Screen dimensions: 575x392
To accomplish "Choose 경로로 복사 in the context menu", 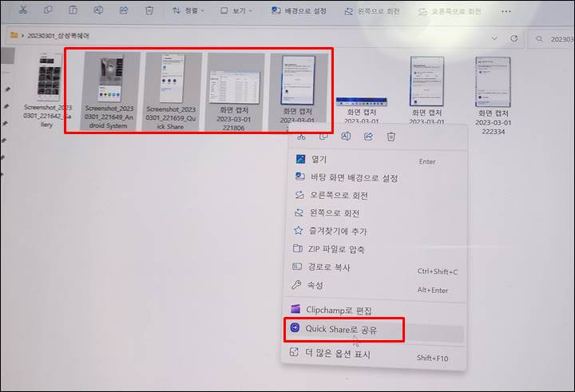I will tap(375, 267).
